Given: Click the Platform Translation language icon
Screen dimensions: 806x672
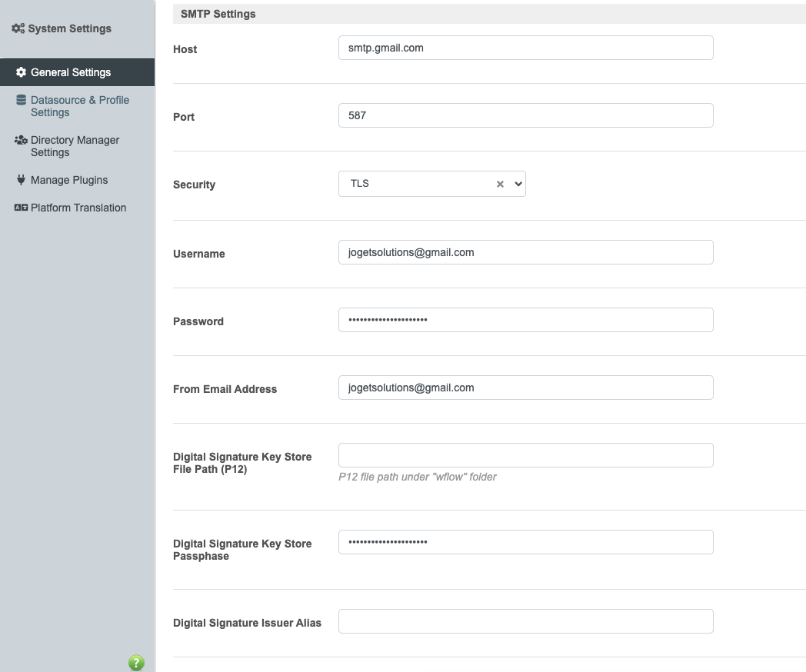Looking at the screenshot, I should pos(21,208).
